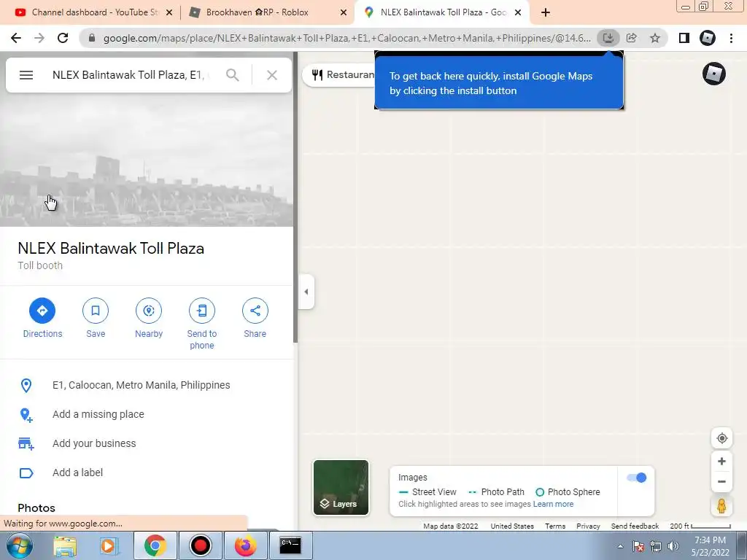
Task: Close the Brookhaven Roblox tab
Action: (344, 12)
